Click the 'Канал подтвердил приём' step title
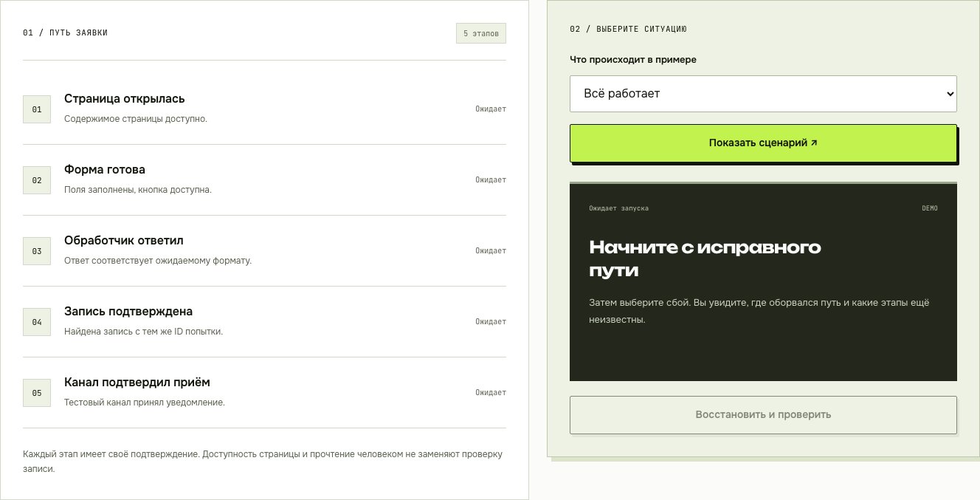 [137, 383]
